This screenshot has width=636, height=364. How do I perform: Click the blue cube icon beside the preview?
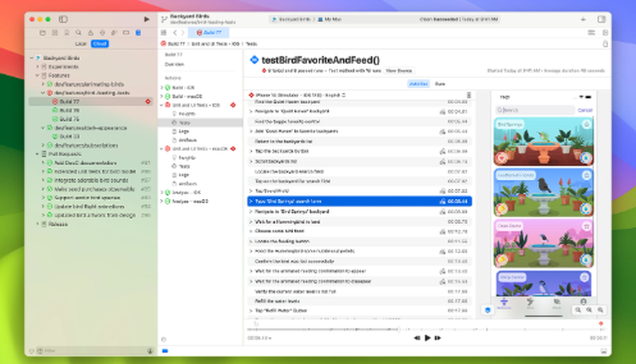488,310
